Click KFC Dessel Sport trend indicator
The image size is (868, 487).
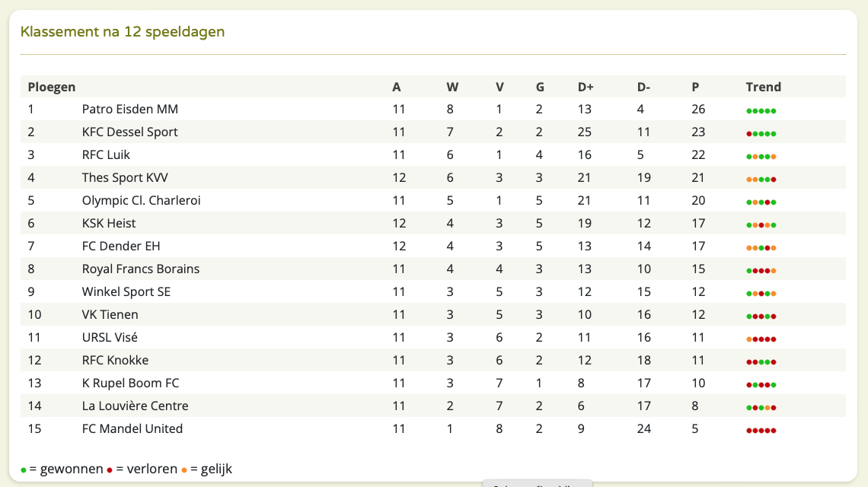[x=761, y=134]
